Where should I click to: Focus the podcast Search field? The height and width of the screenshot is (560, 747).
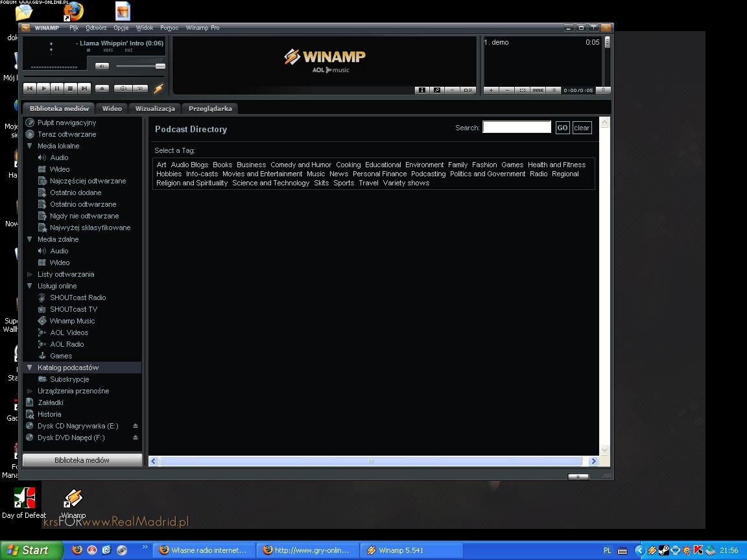[516, 127]
